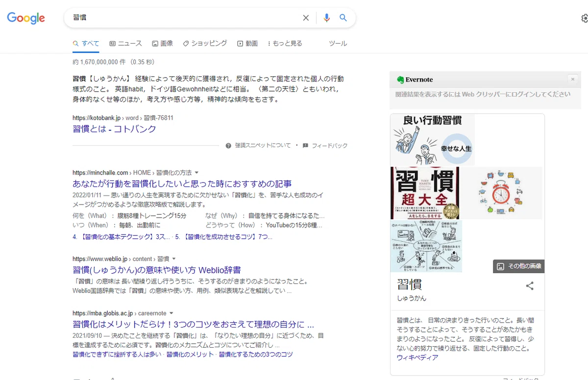This screenshot has width=588, height=380.
Task: Click その他の画像 button
Action: point(519,266)
